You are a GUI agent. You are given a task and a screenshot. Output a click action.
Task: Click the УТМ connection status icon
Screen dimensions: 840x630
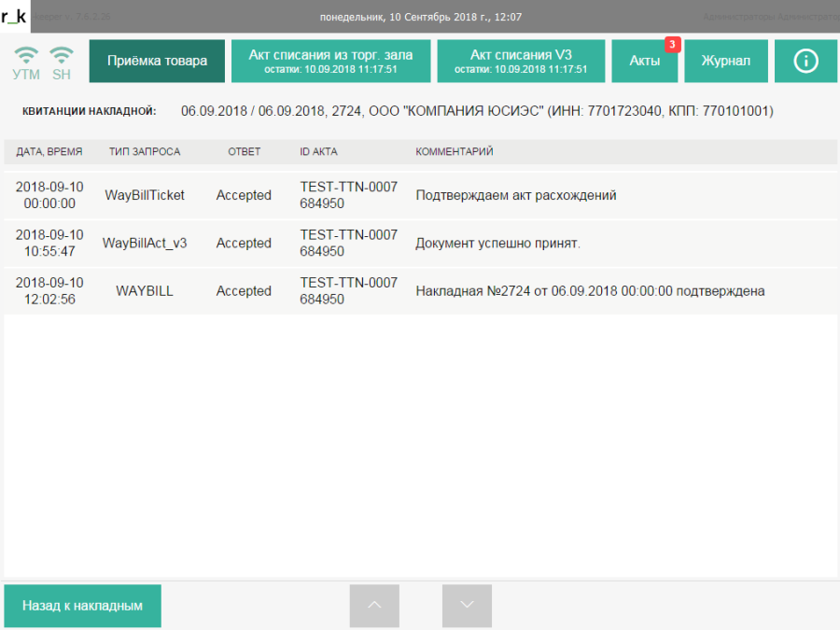pyautogui.click(x=26, y=62)
